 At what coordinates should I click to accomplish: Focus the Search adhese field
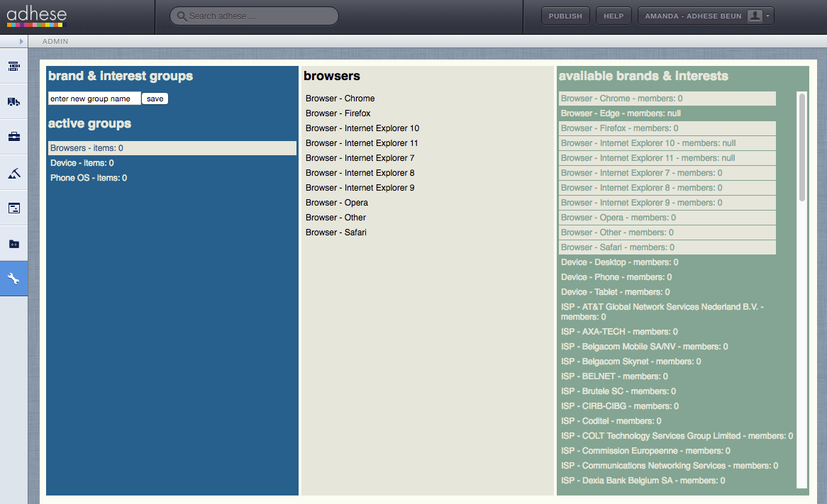[254, 16]
